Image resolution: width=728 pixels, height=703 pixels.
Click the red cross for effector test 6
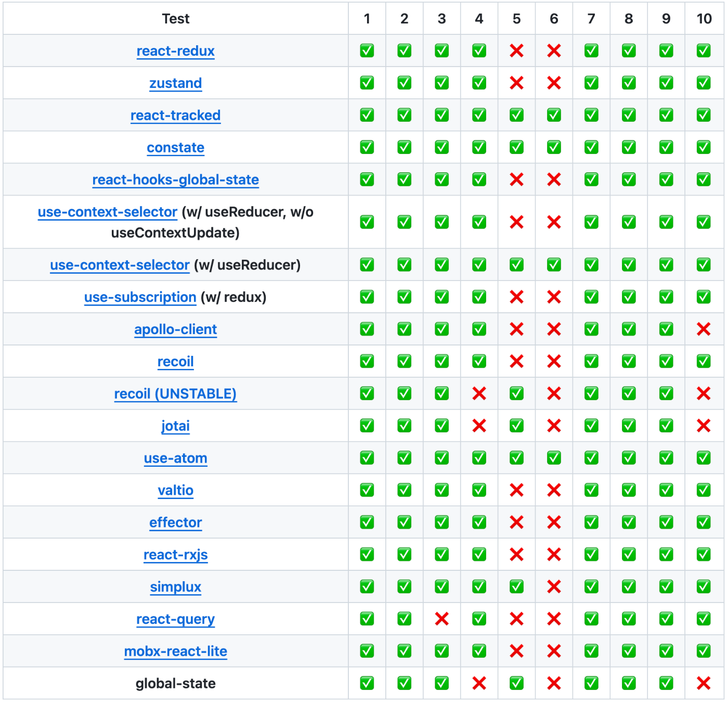554,522
